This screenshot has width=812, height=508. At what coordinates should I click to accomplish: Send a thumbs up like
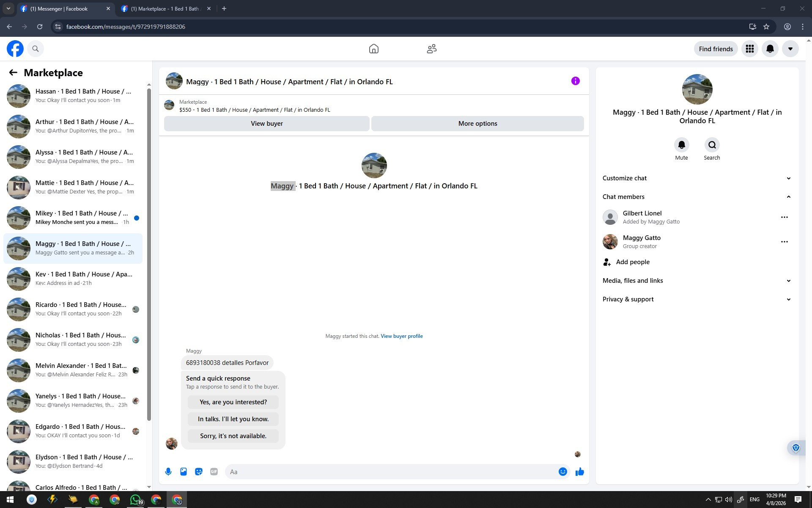click(580, 472)
